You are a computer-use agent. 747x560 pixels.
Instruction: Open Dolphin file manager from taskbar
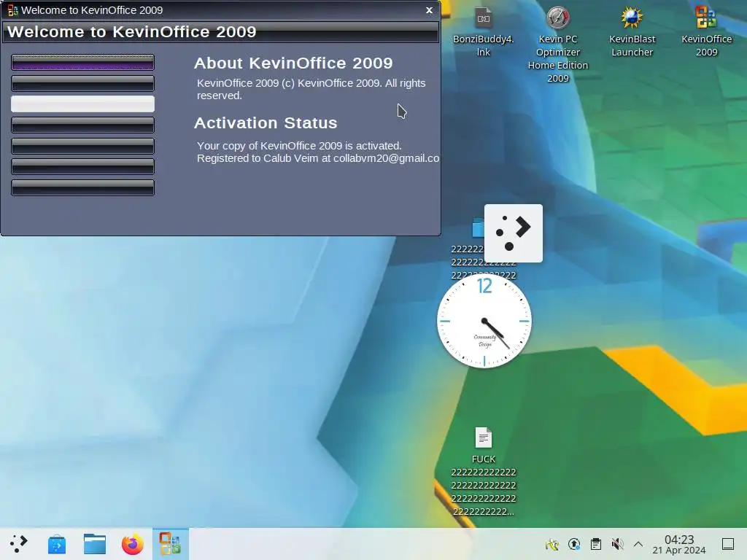tap(94, 544)
